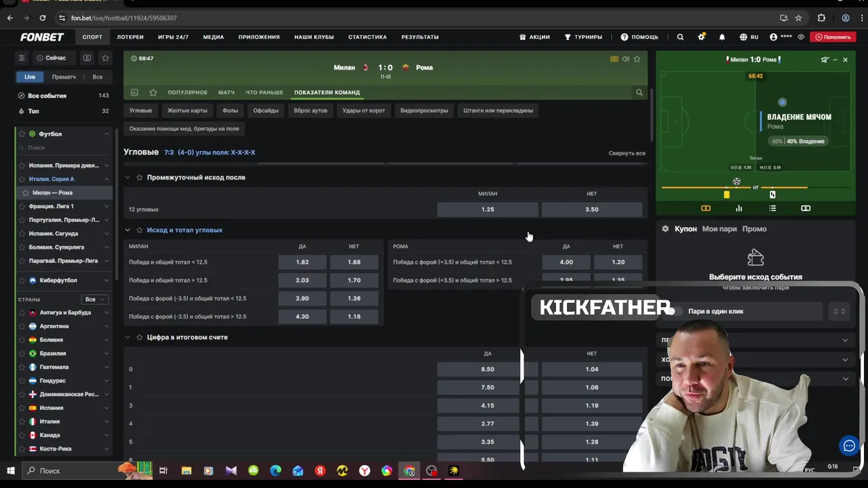The image size is (868, 488).
Task: Open settings gear in top navigation
Action: click(x=701, y=37)
